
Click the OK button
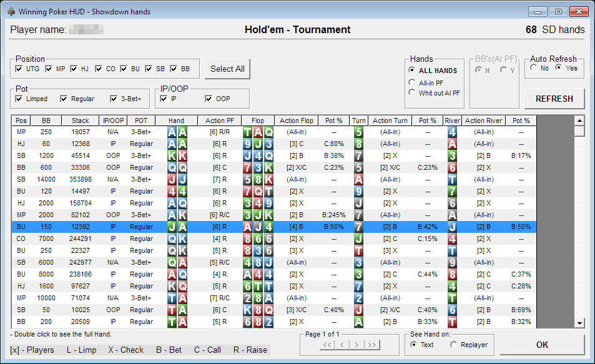[x=542, y=345]
